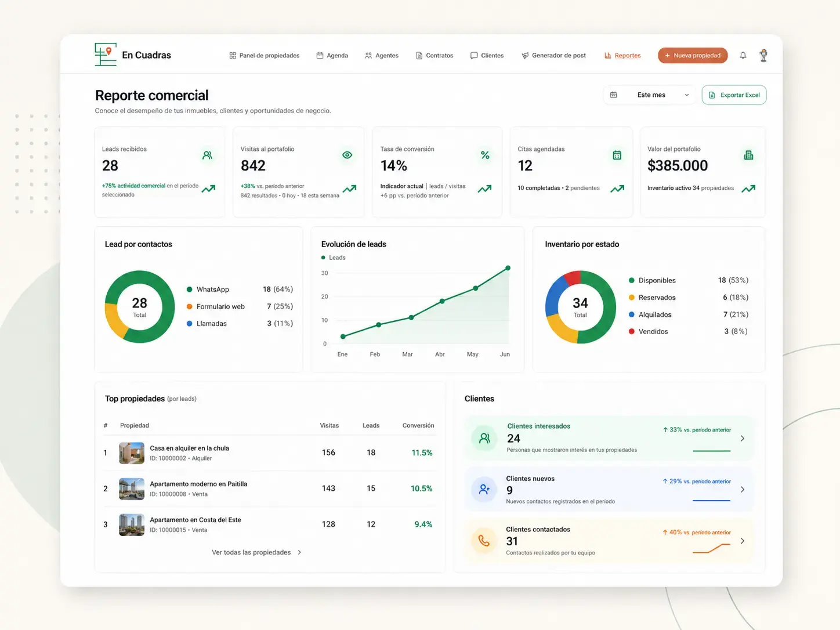Click the Reservados yellow legend dot
Screen dimensions: 840x630
632,298
